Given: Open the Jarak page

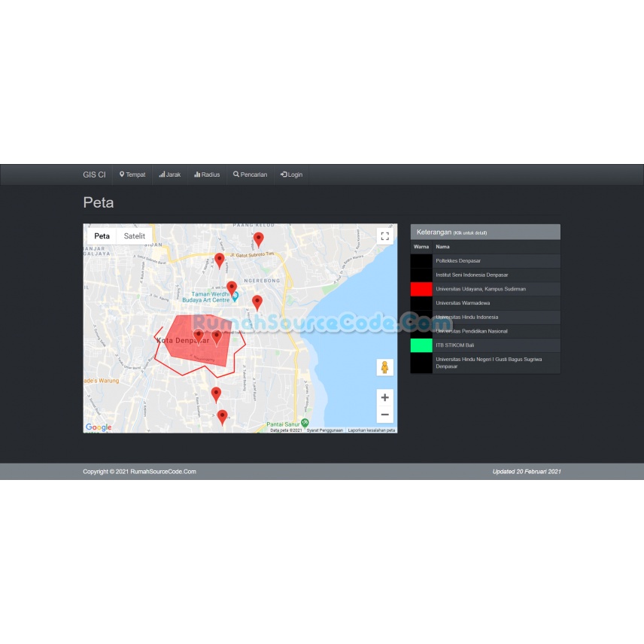Looking at the screenshot, I should coord(170,175).
